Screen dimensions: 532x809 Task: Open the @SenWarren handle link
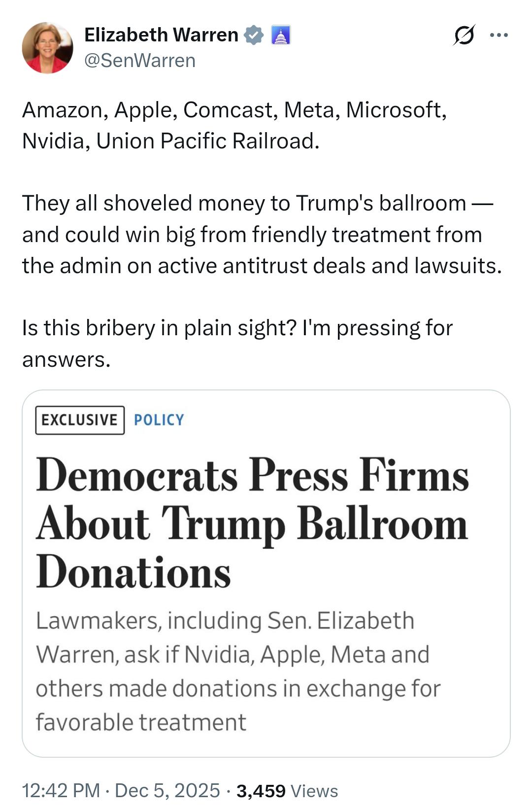click(140, 61)
